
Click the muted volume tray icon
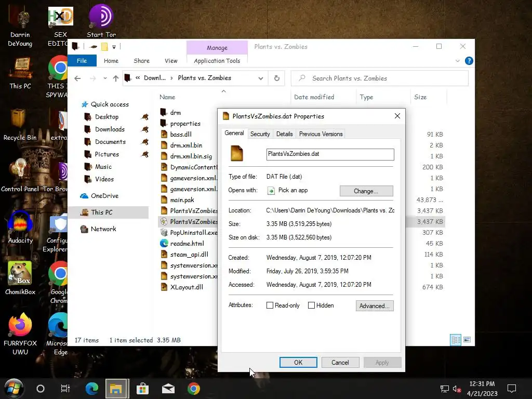tap(457, 389)
